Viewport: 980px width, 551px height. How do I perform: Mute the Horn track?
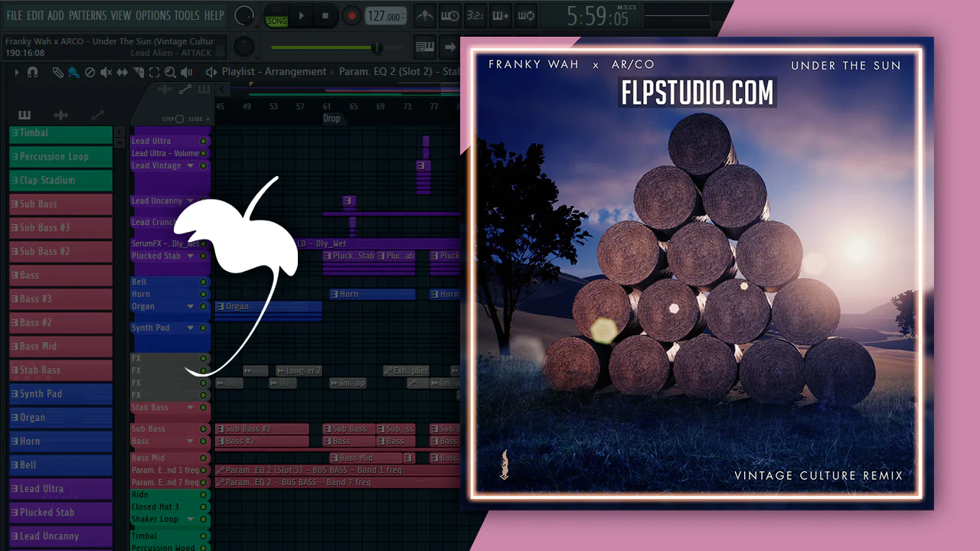pyautogui.click(x=204, y=295)
